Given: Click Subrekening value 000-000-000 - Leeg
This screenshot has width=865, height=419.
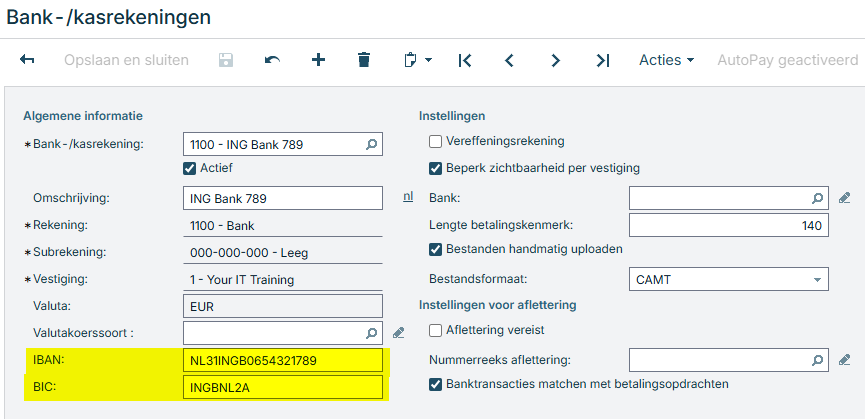Looking at the screenshot, I should tap(249, 253).
